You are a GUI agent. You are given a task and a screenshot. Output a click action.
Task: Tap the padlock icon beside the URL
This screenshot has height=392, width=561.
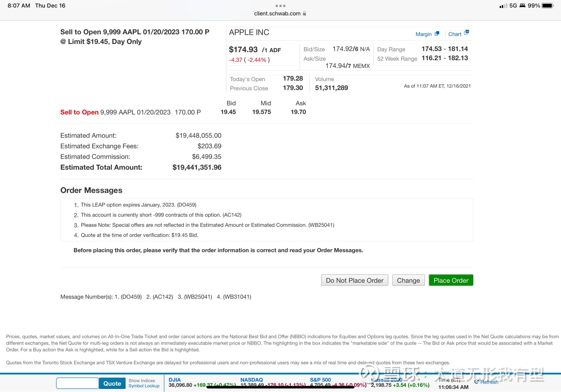305,13
